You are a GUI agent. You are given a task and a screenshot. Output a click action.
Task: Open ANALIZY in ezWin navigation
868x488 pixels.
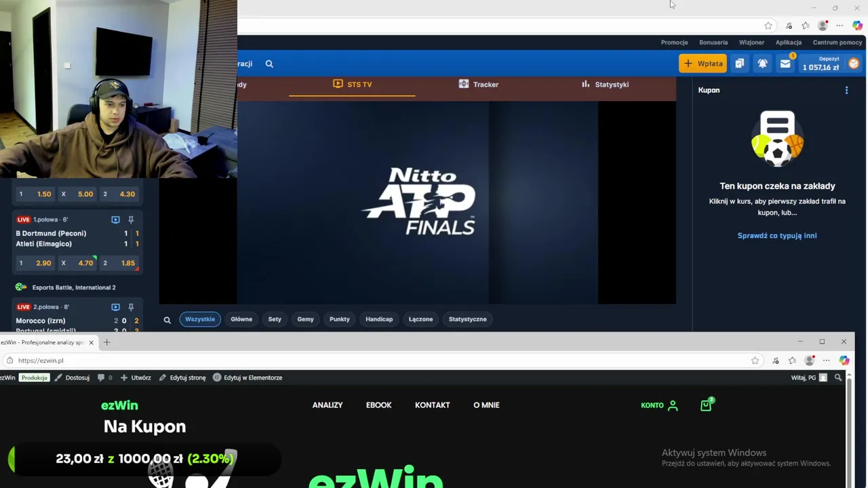(328, 405)
